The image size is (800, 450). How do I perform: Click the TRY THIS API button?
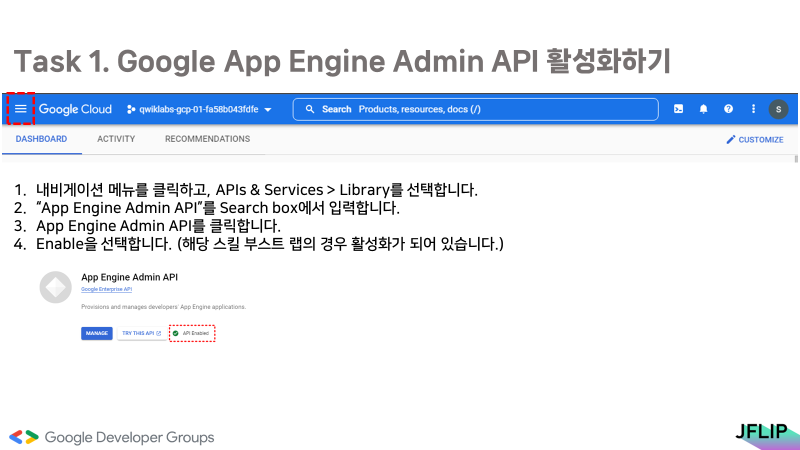[x=141, y=333]
